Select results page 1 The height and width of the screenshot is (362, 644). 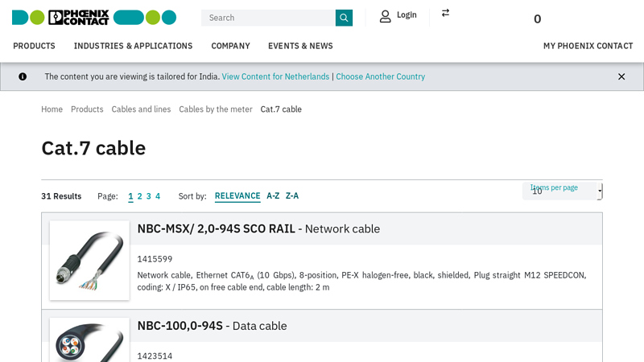pyautogui.click(x=130, y=196)
